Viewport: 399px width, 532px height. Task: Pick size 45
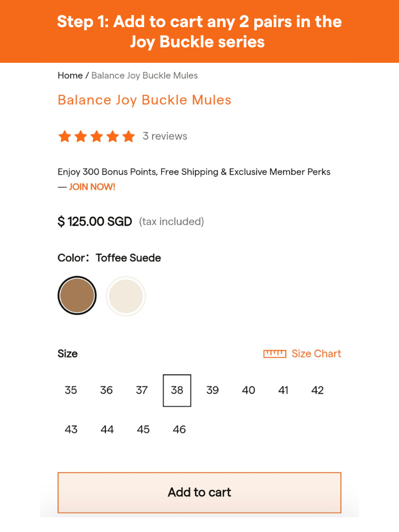coord(143,429)
